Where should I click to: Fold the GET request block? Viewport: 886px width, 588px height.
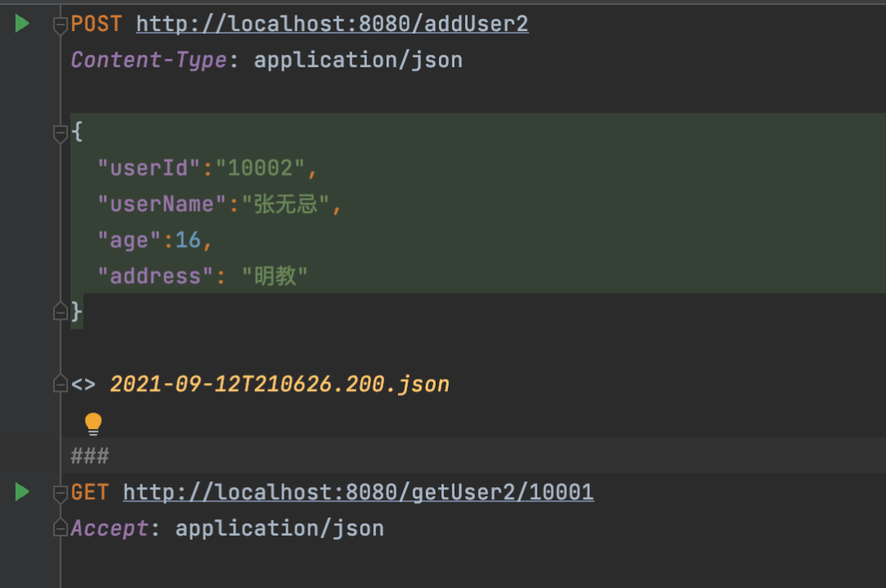(x=60, y=494)
